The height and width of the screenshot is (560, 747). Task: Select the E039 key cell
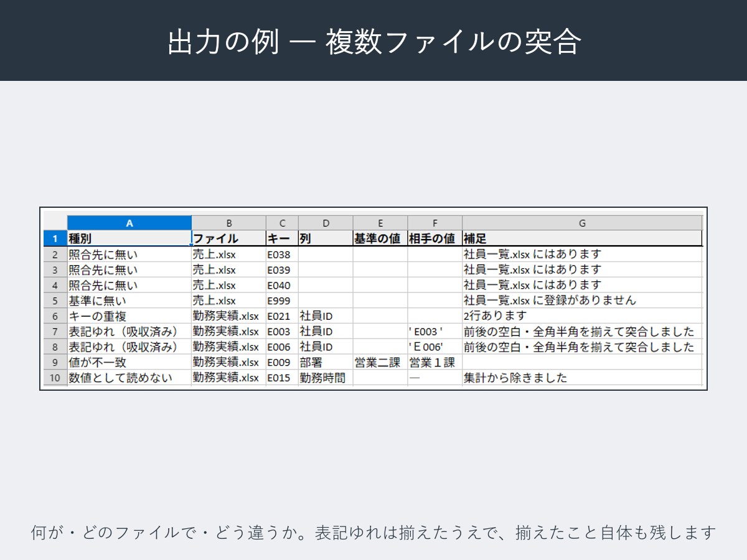(x=283, y=269)
